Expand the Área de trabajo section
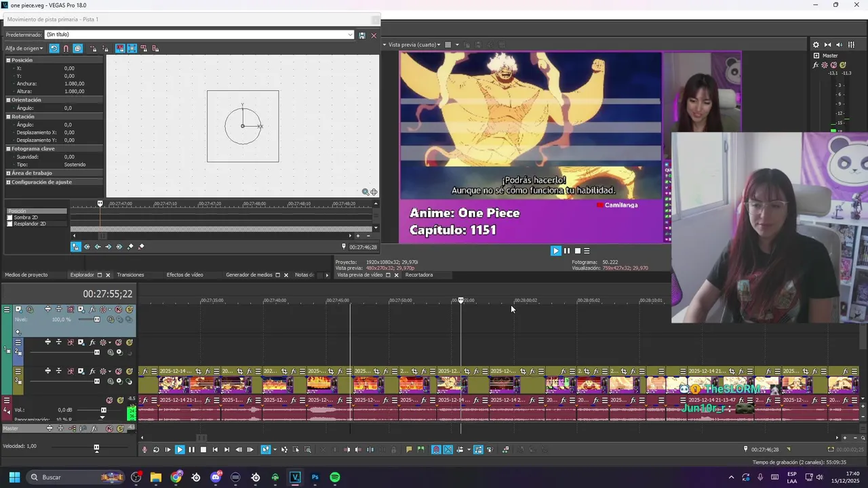This screenshot has height=488, width=868. pyautogui.click(x=9, y=173)
